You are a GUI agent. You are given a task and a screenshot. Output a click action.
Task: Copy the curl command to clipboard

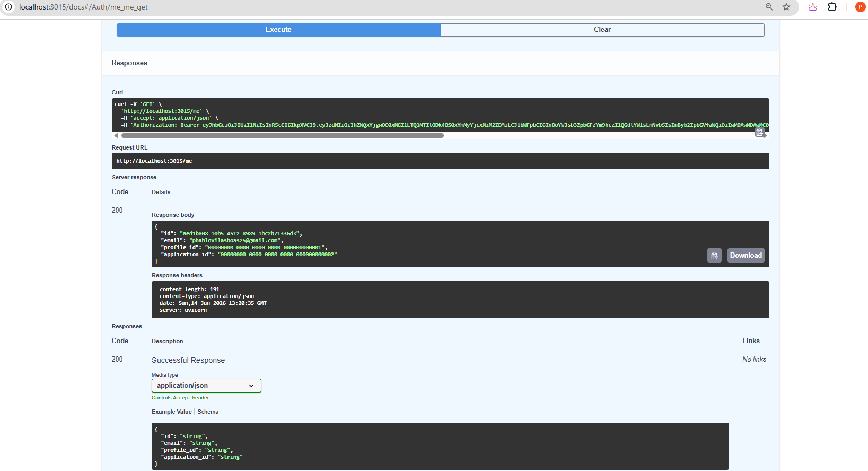(759, 132)
